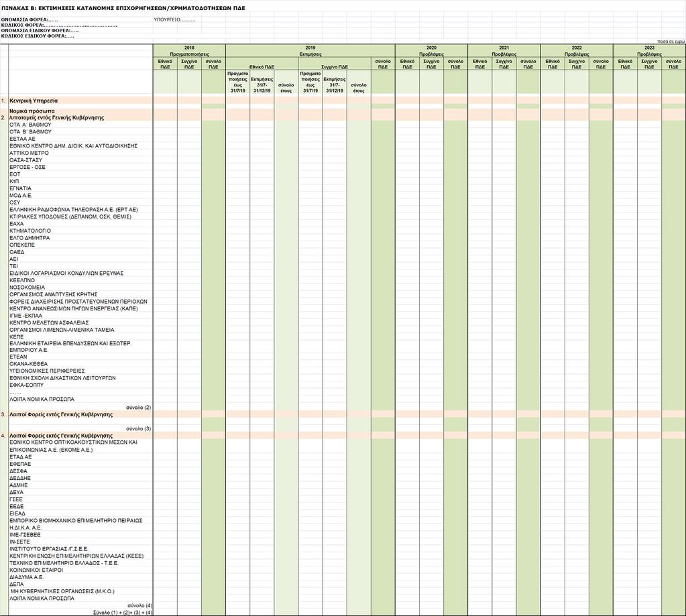Select the ΟΤΑ Α΄ ΒΑΘΜΟΥ row label

coord(31,125)
